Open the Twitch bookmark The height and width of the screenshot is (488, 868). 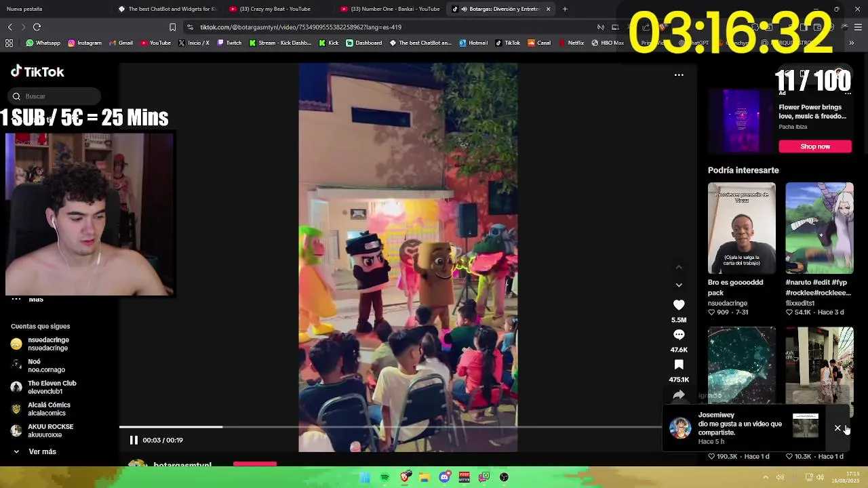(x=229, y=43)
